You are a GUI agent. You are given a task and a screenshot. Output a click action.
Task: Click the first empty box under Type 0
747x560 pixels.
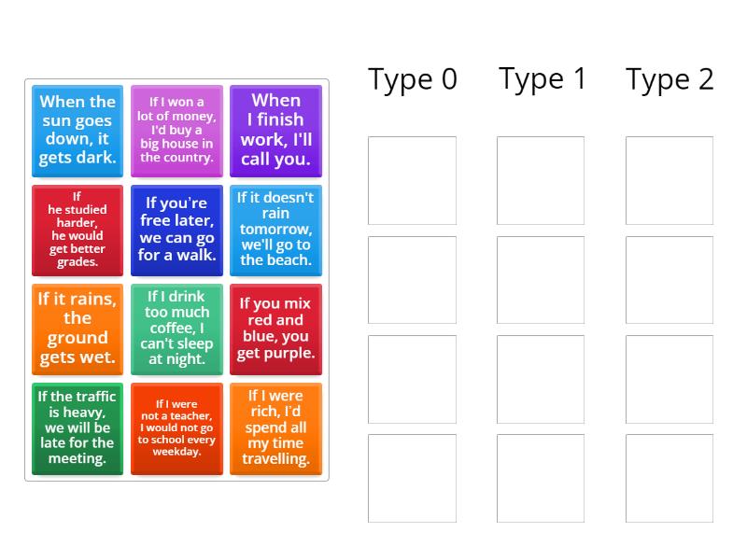[412, 180]
